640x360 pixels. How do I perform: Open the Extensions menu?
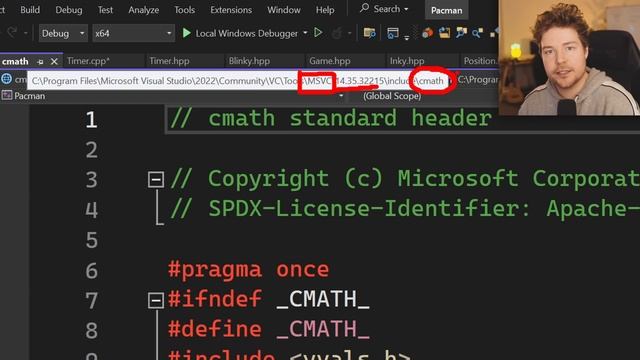(231, 10)
